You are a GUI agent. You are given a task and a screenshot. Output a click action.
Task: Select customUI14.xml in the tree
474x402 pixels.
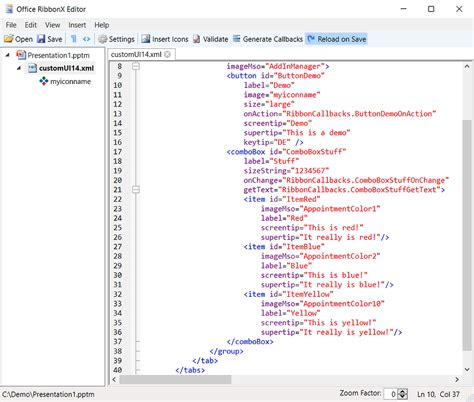66,68
